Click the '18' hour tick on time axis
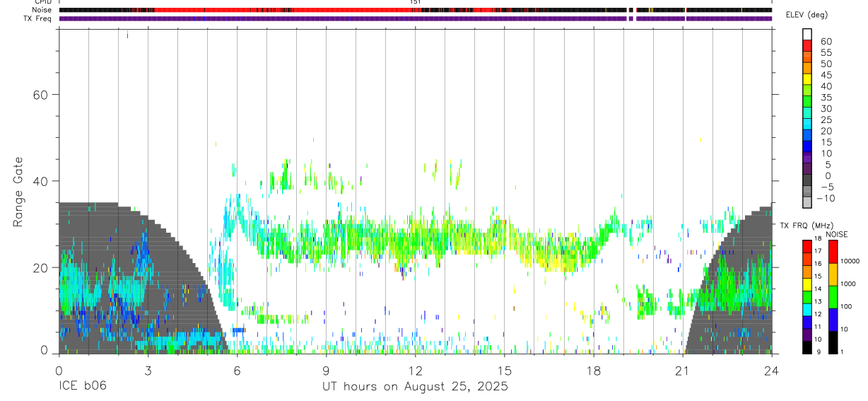Screen dimensions: 868x401 tap(593, 371)
